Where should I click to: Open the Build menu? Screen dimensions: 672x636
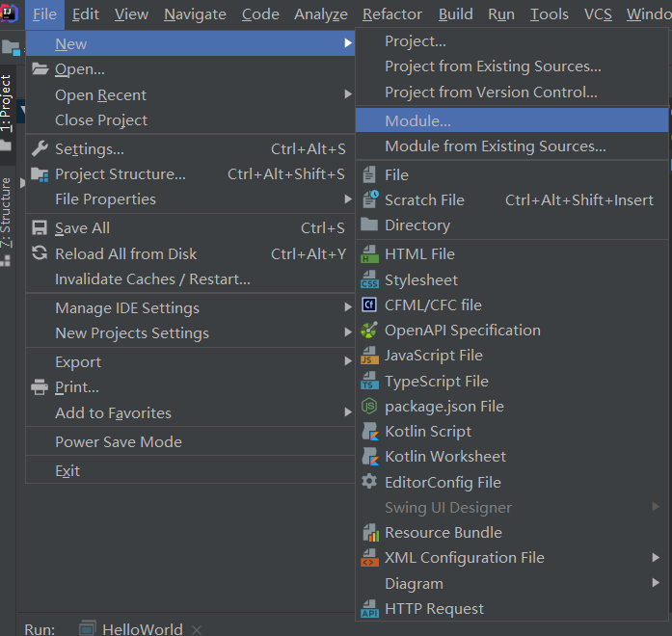click(x=456, y=14)
